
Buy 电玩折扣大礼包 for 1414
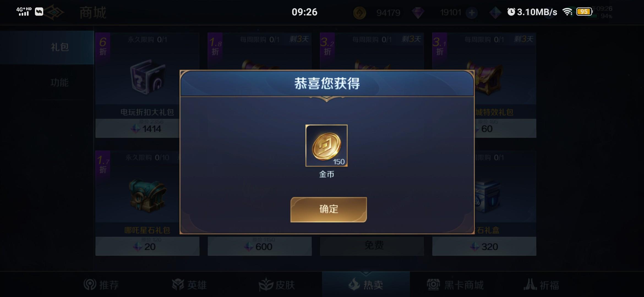pos(138,128)
